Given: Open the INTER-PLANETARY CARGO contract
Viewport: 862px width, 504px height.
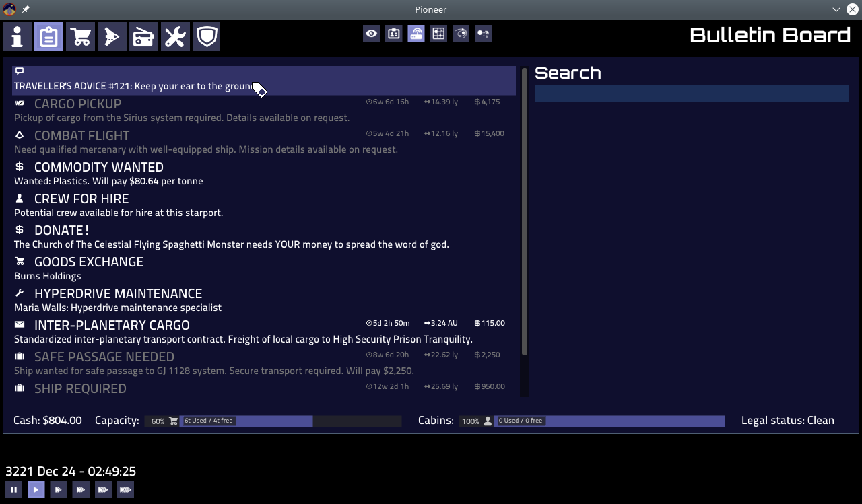Looking at the screenshot, I should 264,332.
